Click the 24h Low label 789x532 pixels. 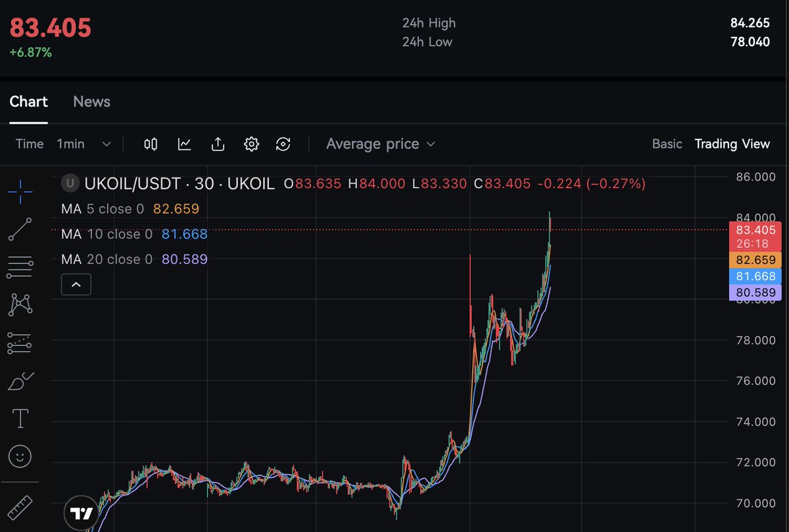[427, 42]
